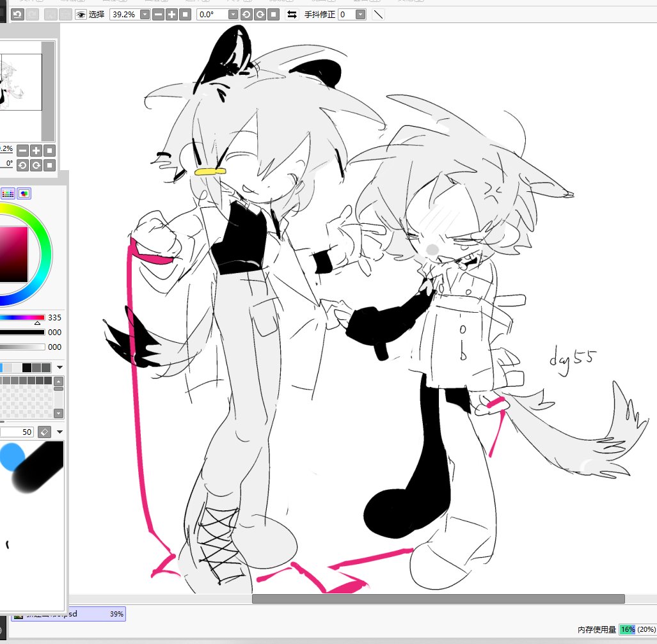Image resolution: width=657 pixels, height=644 pixels.
Task: Zoom in canvas using toolbar plus button
Action: pos(171,15)
